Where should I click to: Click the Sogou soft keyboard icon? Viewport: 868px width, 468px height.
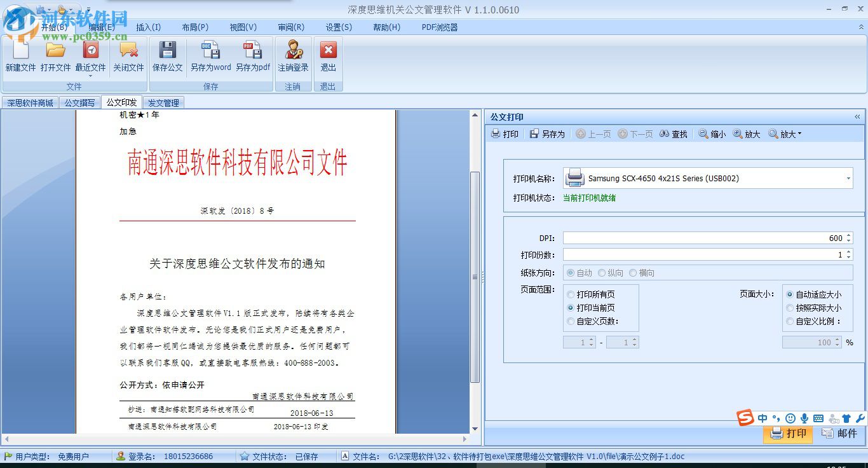click(x=818, y=418)
